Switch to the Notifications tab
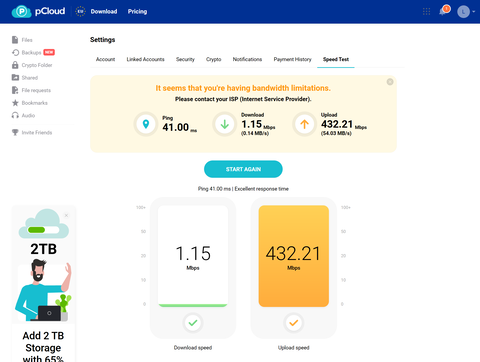 [247, 59]
